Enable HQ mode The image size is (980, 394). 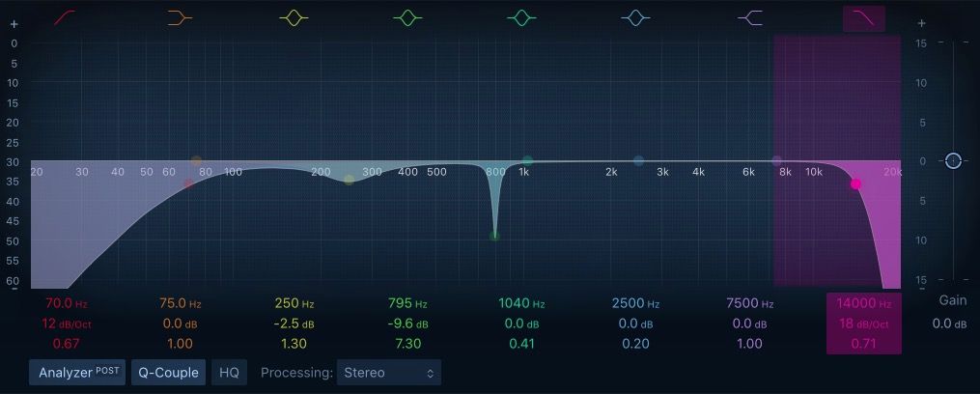[x=228, y=372]
